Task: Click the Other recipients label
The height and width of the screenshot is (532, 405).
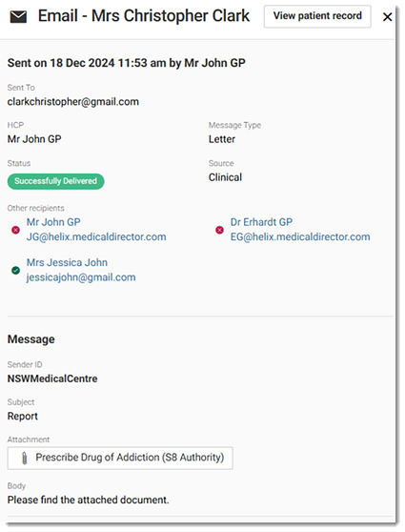Action: 35,208
